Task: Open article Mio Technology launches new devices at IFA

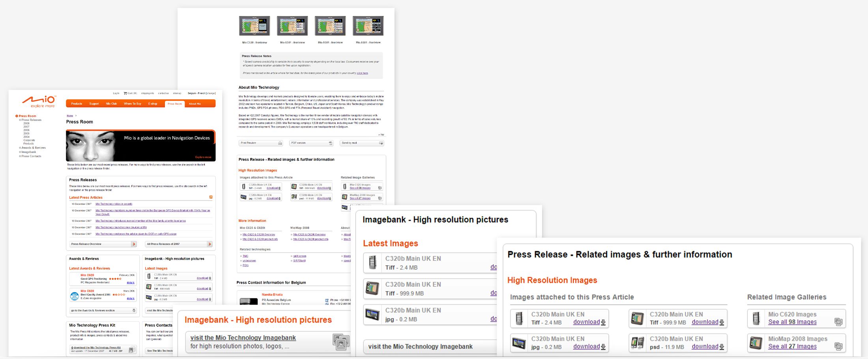Action: [x=121, y=227]
